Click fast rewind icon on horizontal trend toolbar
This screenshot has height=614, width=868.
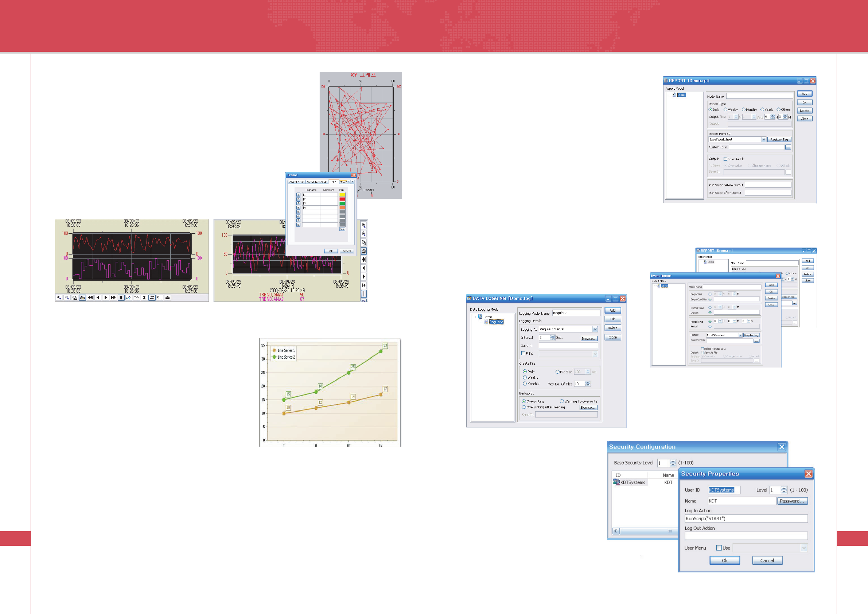point(90,298)
